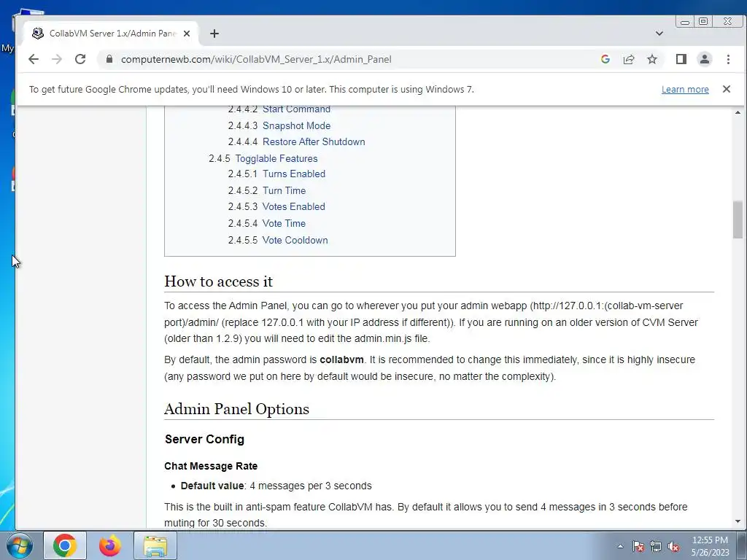Jump to Votes Enabled section
Screen dimensions: 747x560
pos(294,206)
